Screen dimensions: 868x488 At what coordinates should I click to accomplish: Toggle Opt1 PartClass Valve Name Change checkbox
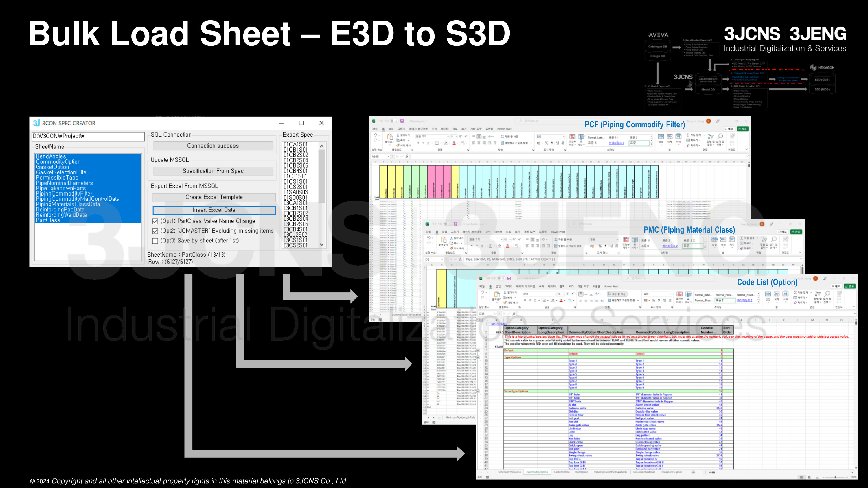coord(155,221)
